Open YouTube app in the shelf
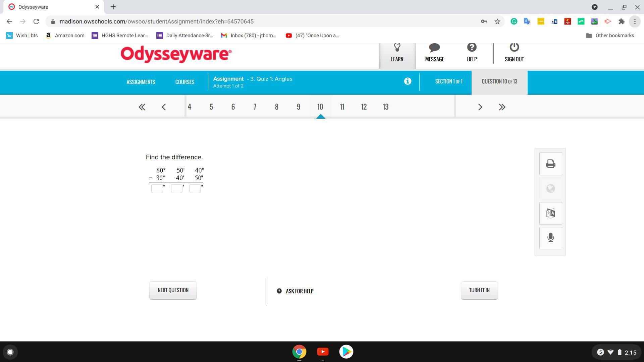 [323, 352]
